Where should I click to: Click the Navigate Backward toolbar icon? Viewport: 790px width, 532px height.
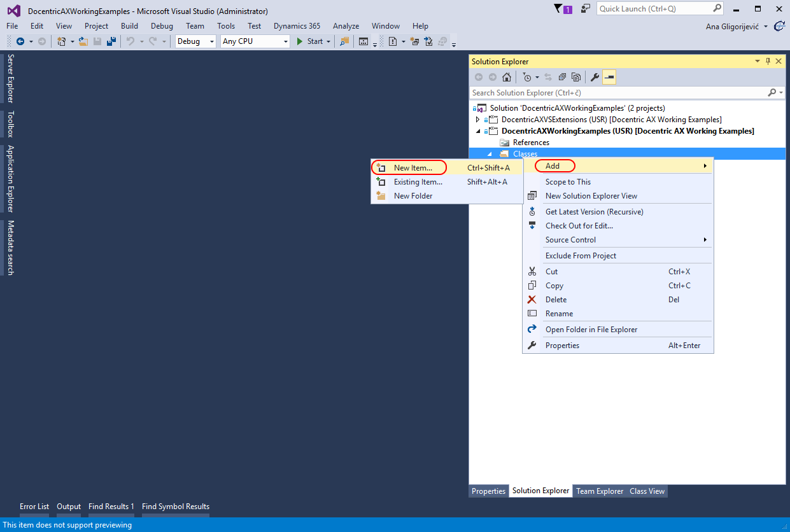tap(20, 41)
